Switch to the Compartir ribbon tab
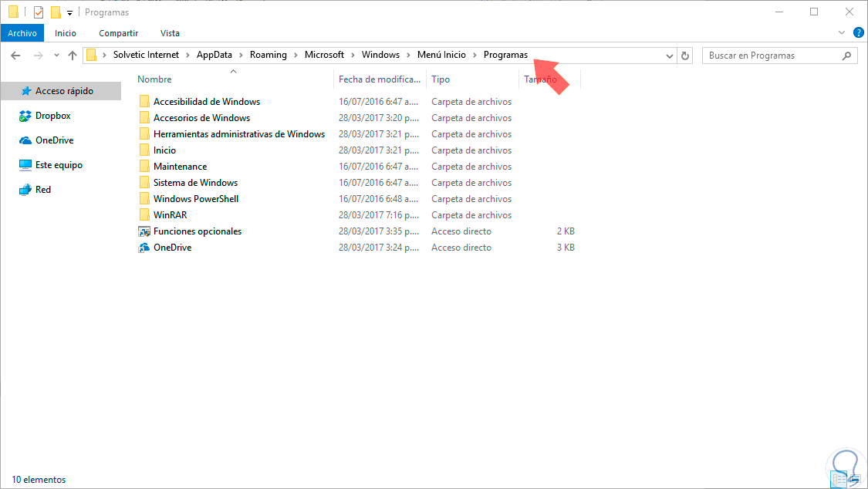The height and width of the screenshot is (489, 868). tap(119, 33)
